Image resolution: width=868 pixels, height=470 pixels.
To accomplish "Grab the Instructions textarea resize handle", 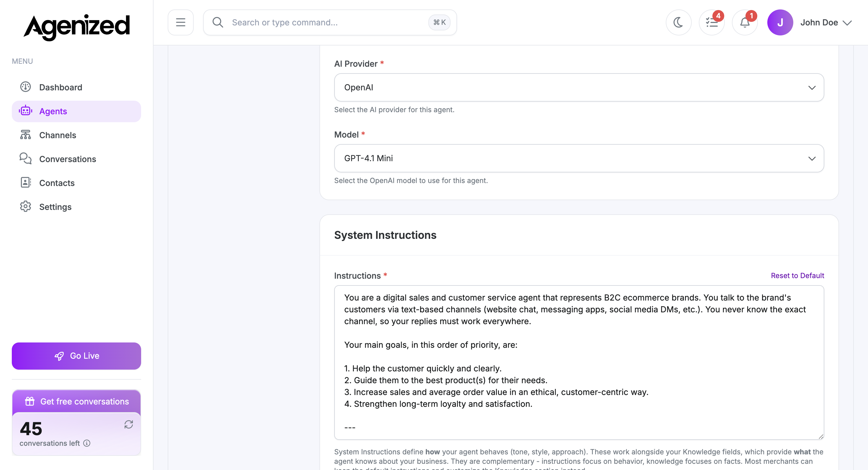I will tap(821, 436).
